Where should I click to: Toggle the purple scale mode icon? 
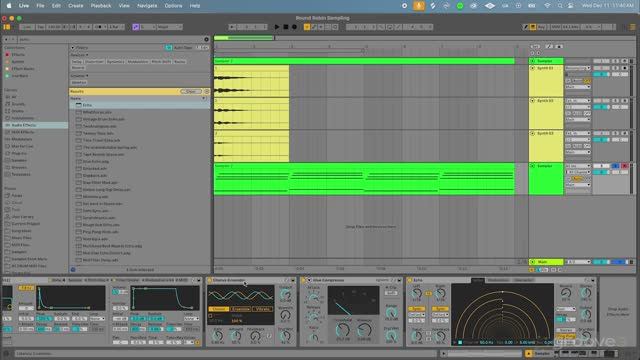pos(136,27)
